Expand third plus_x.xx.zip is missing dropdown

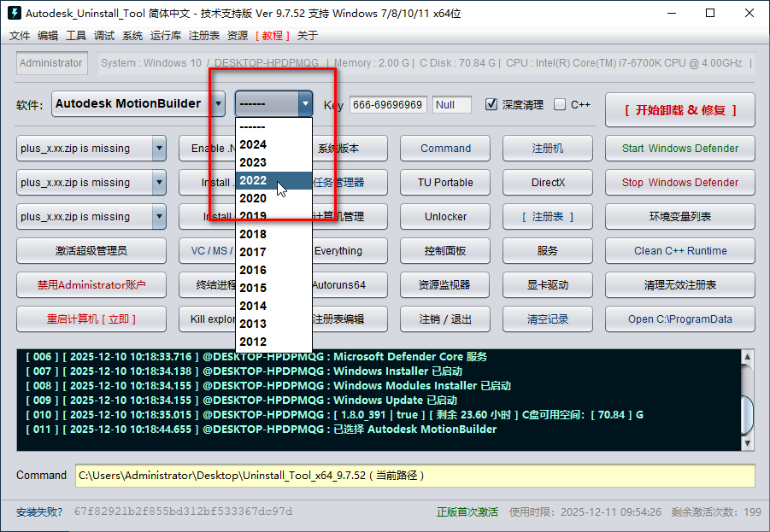point(159,216)
